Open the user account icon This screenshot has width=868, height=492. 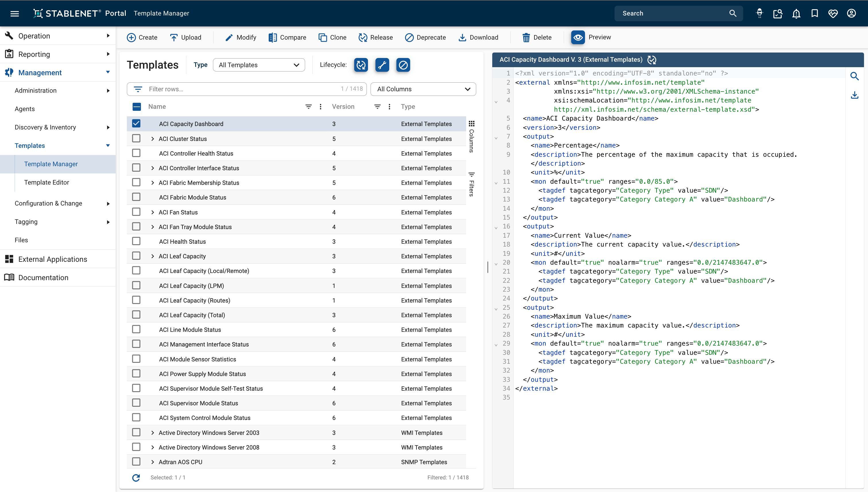(x=851, y=13)
